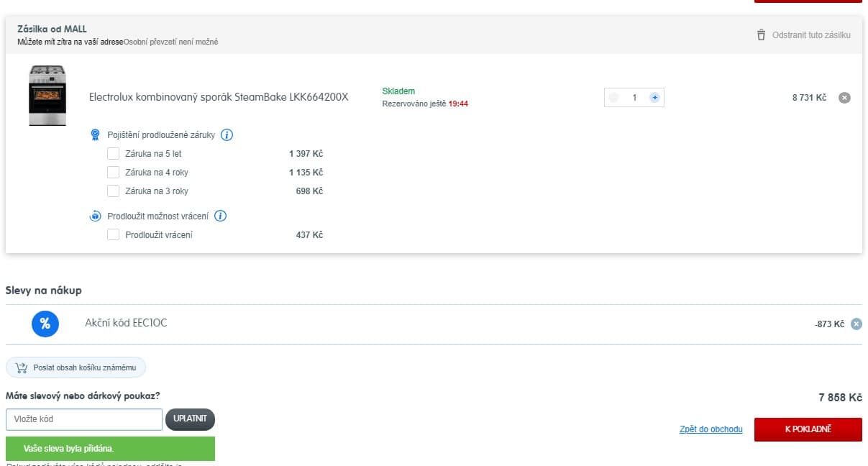Click "Odstranit tuto zásilku" link
Image resolution: width=868 pixels, height=466 pixels.
[811, 35]
